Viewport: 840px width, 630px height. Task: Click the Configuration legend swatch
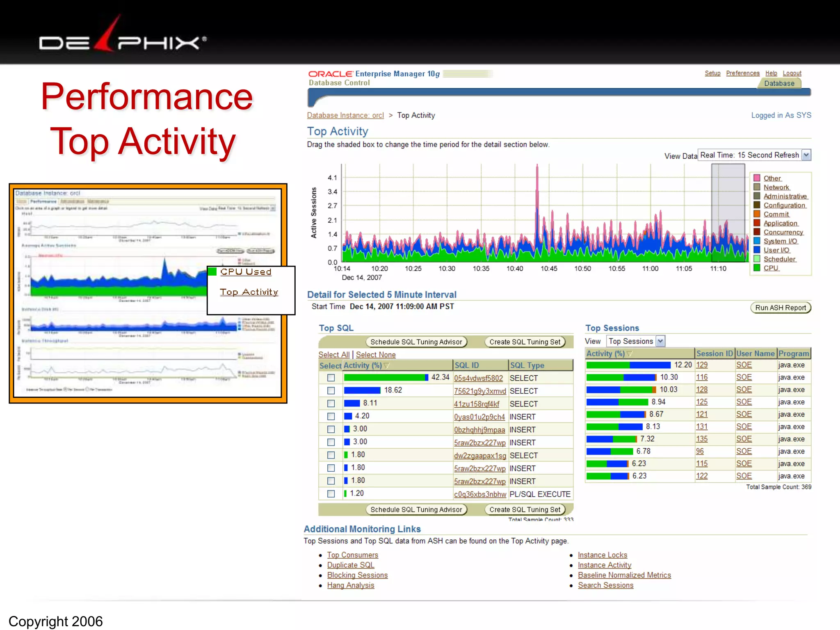click(x=757, y=205)
